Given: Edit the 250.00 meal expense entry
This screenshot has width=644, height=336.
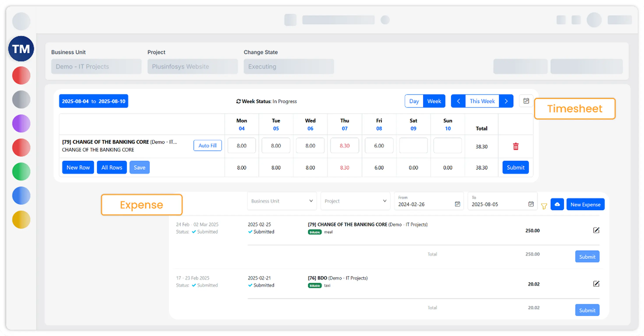Looking at the screenshot, I should click(x=597, y=230).
